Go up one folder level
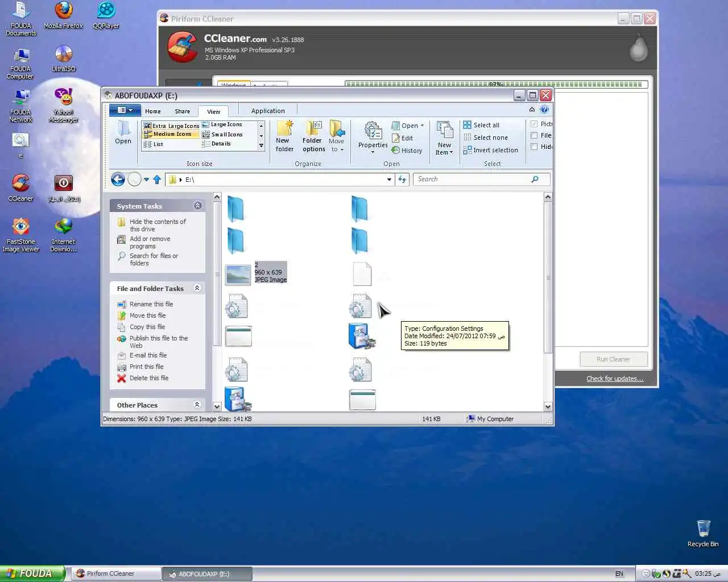Screen dimensions: 728x582 [x=157, y=180]
